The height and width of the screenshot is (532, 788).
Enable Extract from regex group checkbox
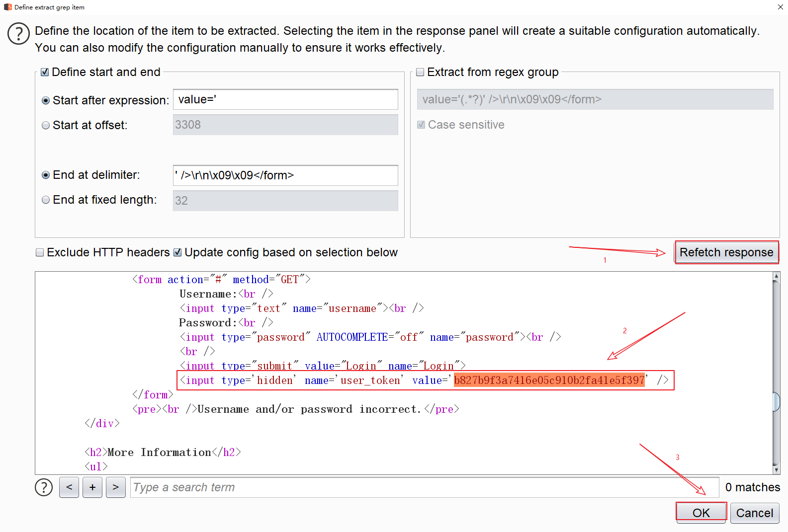click(x=421, y=73)
